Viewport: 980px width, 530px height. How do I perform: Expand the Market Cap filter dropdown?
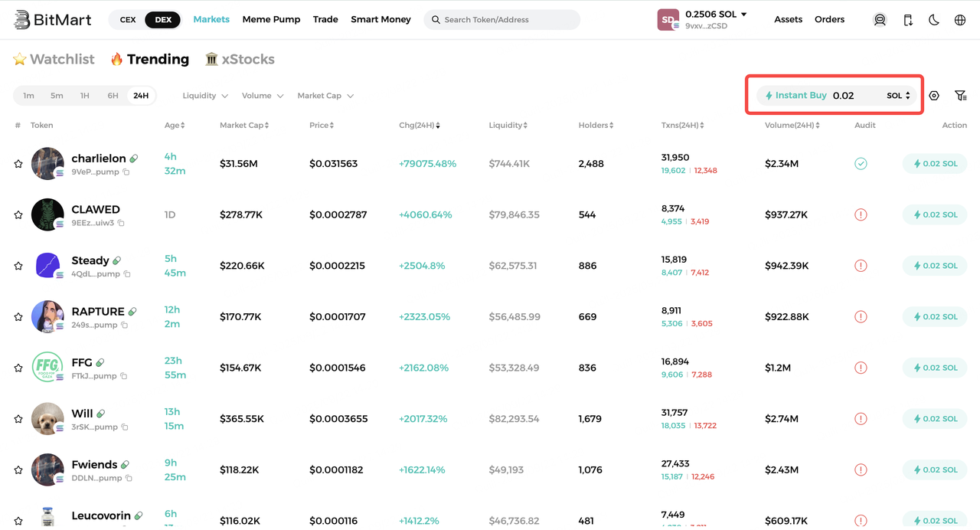(x=325, y=96)
